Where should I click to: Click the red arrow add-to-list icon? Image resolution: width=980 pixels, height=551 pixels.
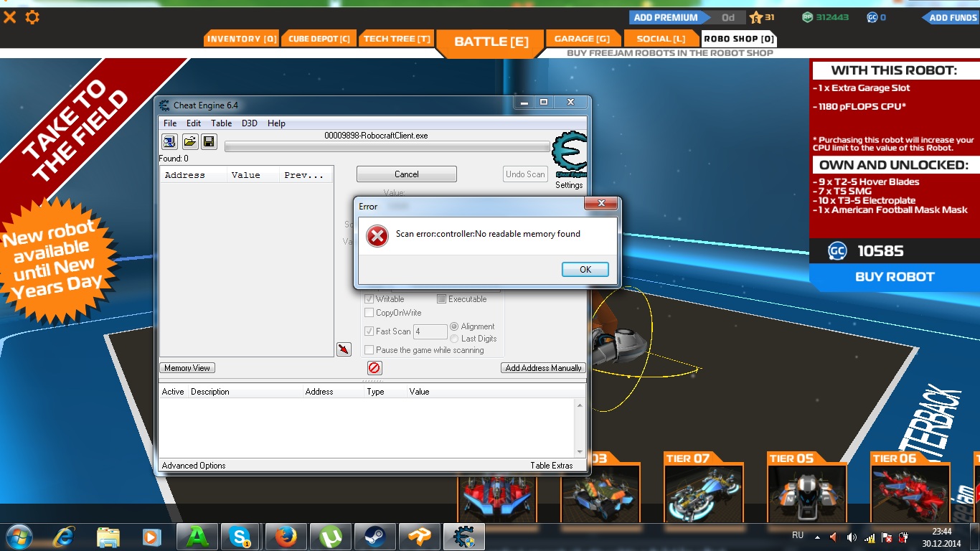344,349
